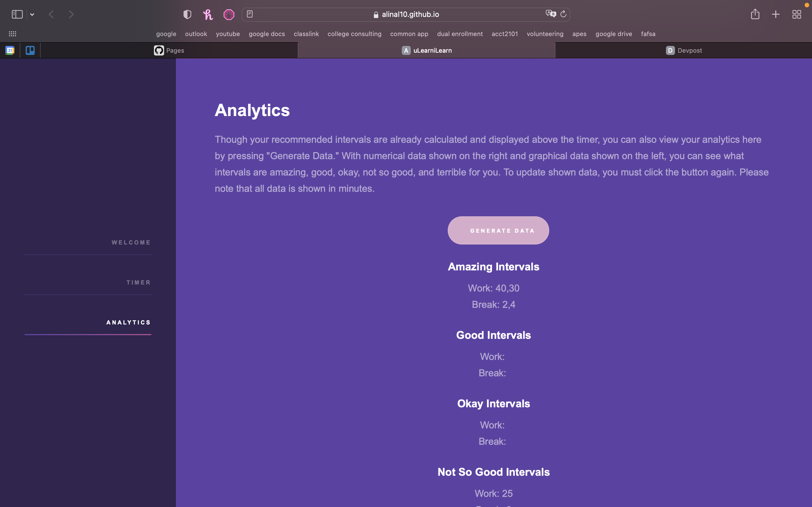The height and width of the screenshot is (507, 812).
Task: Show the tab overview grid
Action: (x=796, y=14)
